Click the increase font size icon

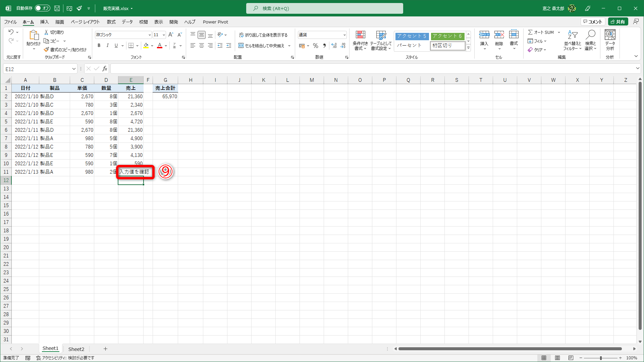[x=171, y=35]
